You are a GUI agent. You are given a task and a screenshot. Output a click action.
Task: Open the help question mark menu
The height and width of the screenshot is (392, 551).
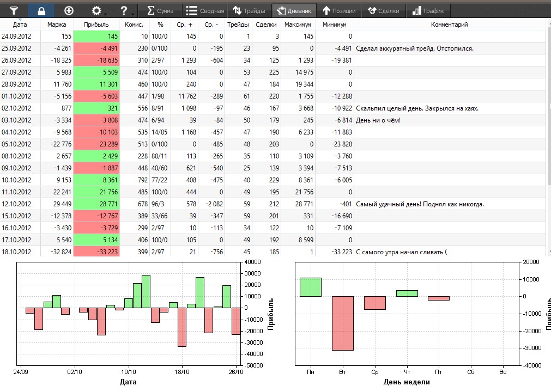[125, 10]
